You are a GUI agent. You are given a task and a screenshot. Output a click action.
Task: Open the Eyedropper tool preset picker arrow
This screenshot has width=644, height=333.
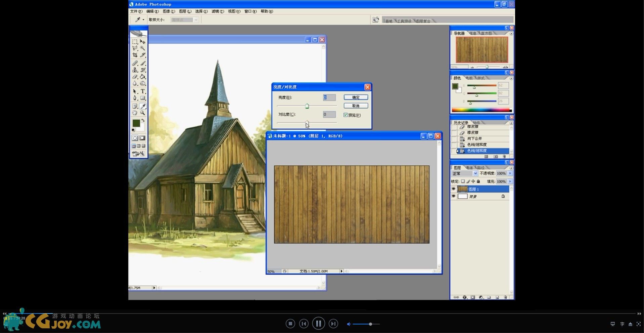tap(143, 20)
